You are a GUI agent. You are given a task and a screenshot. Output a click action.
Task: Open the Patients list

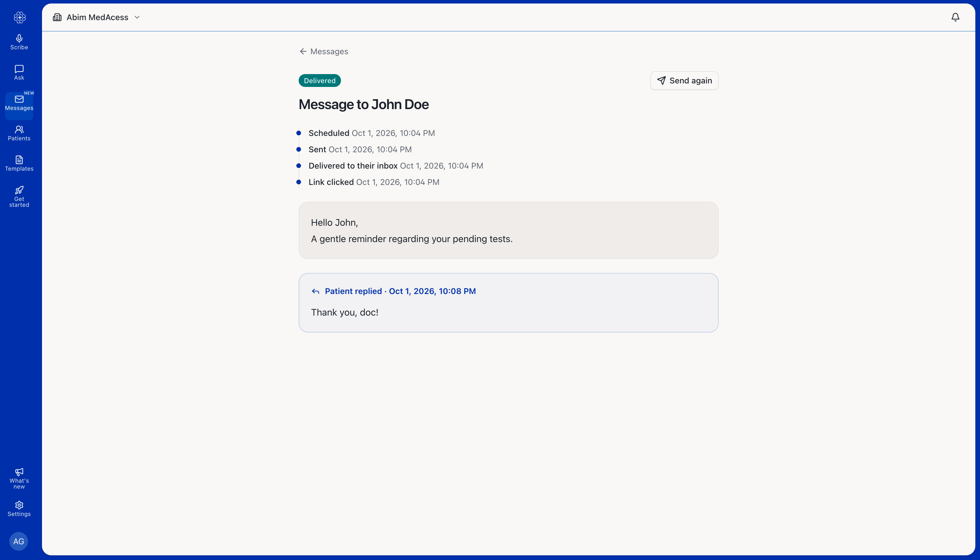(19, 134)
